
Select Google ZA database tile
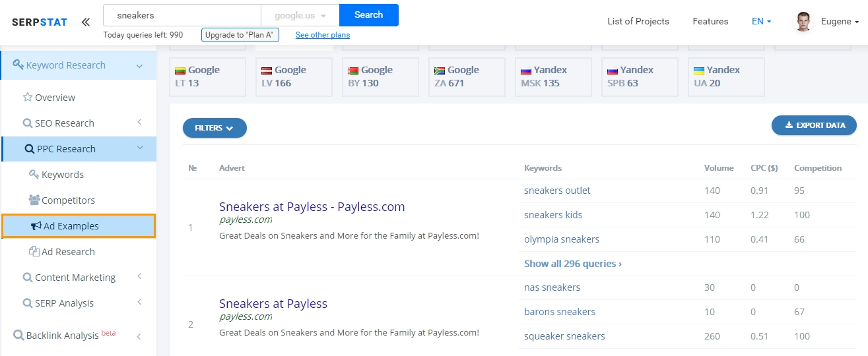467,76
